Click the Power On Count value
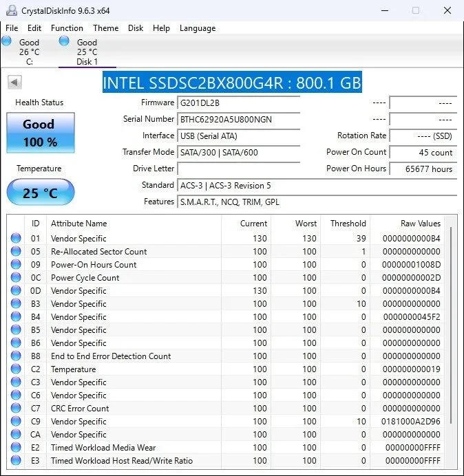This screenshot has height=476, width=464. click(423, 152)
